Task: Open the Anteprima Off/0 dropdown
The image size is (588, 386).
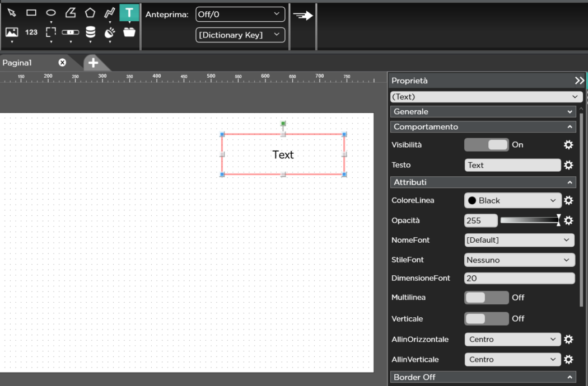Action: point(240,15)
